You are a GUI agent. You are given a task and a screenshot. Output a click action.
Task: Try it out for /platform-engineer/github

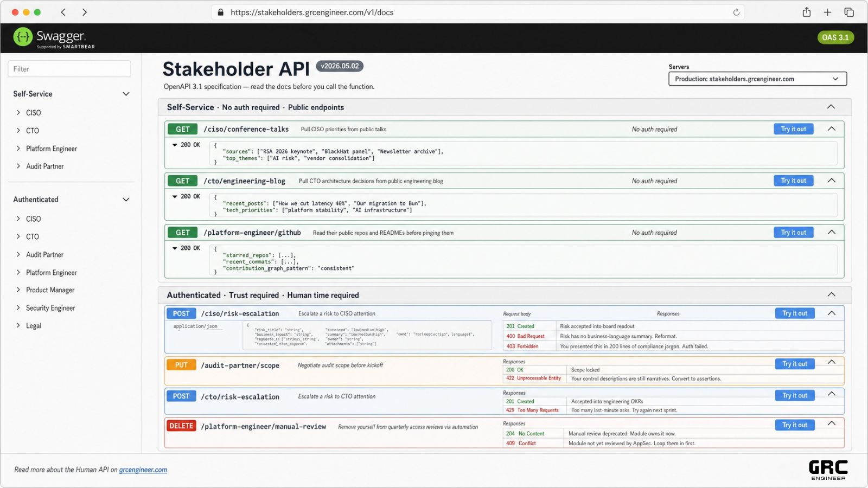coord(793,233)
